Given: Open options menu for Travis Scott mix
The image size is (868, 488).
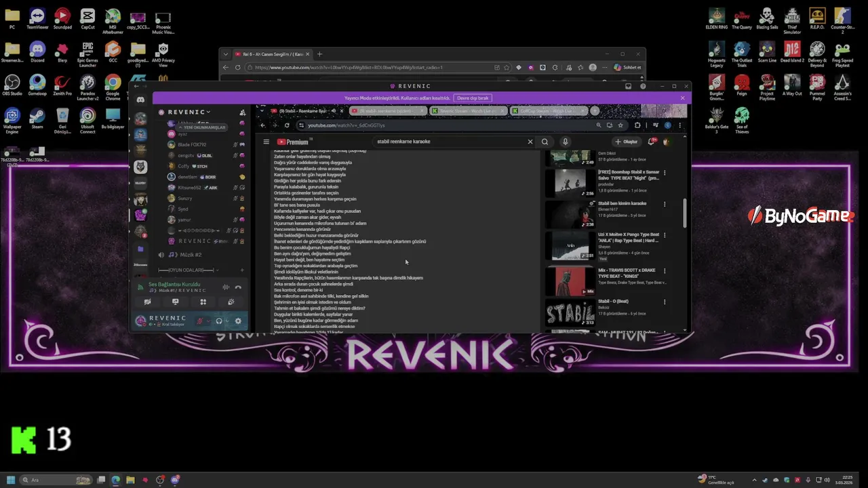Looking at the screenshot, I should (x=665, y=270).
